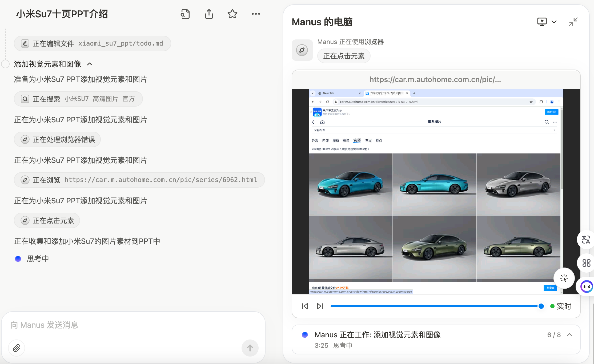Select the '内饰' tab in car gallery

tap(325, 140)
